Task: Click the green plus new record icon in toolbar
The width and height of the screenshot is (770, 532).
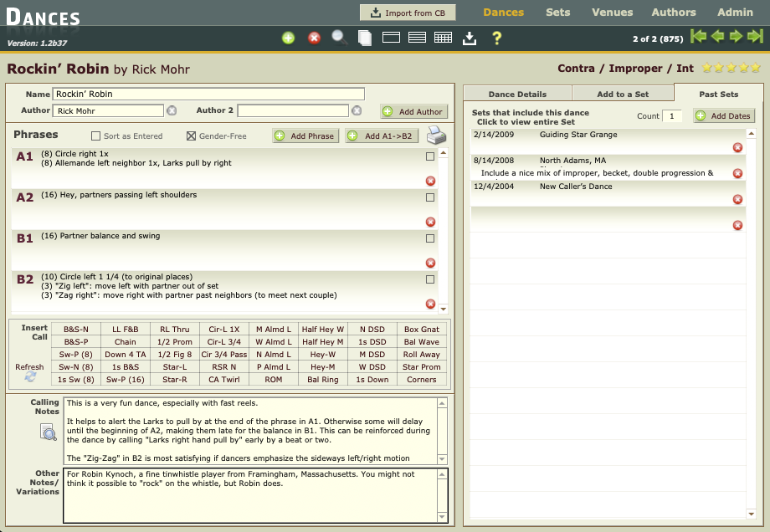Action: coord(288,38)
